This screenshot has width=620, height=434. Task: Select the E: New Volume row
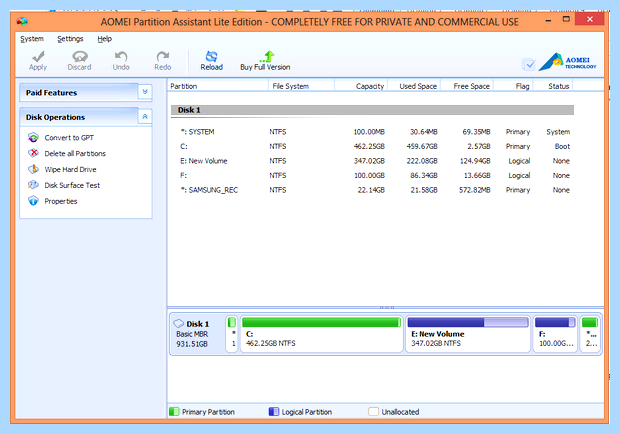click(372, 161)
